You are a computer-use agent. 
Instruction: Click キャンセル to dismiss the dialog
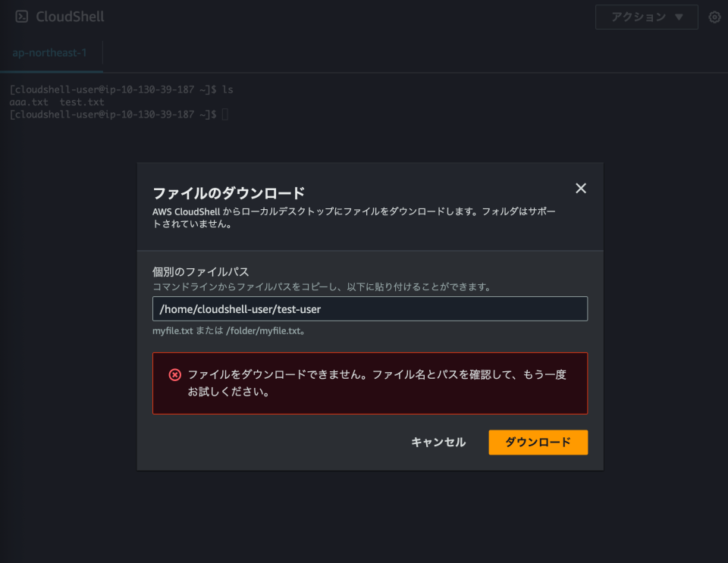tap(438, 442)
